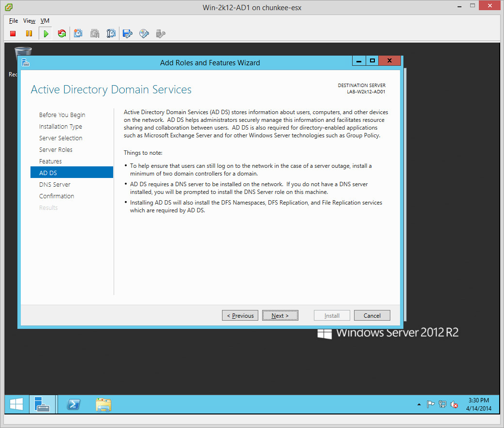
Task: Click the CD/DVD drive connection icon
Action: [x=144, y=33]
